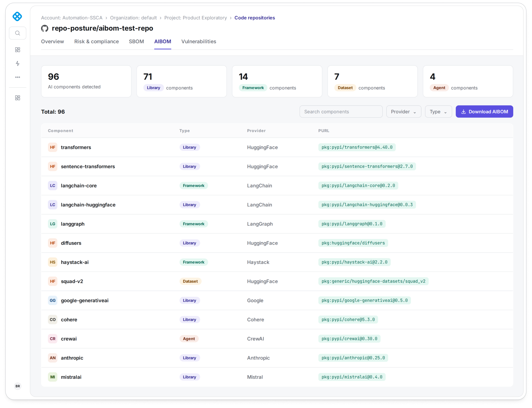Viewport: 532px width, 408px height.
Task: Select the 71 Library components card
Action: [182, 81]
